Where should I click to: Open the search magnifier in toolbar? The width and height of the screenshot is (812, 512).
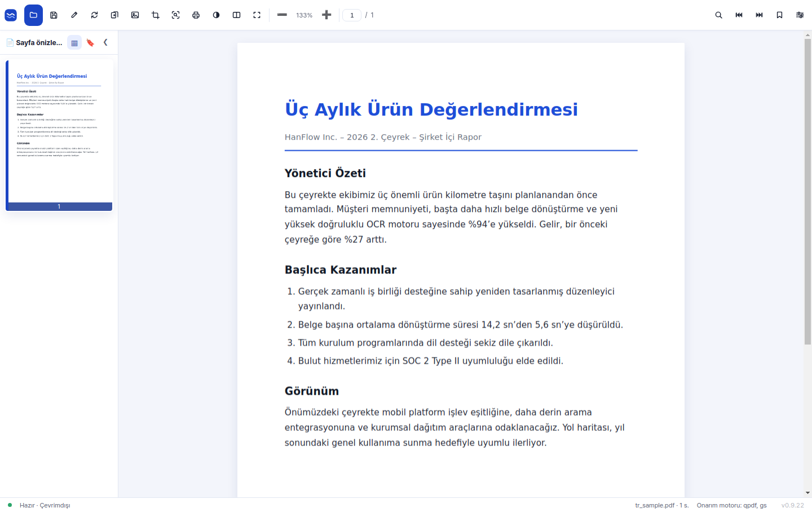coord(718,15)
